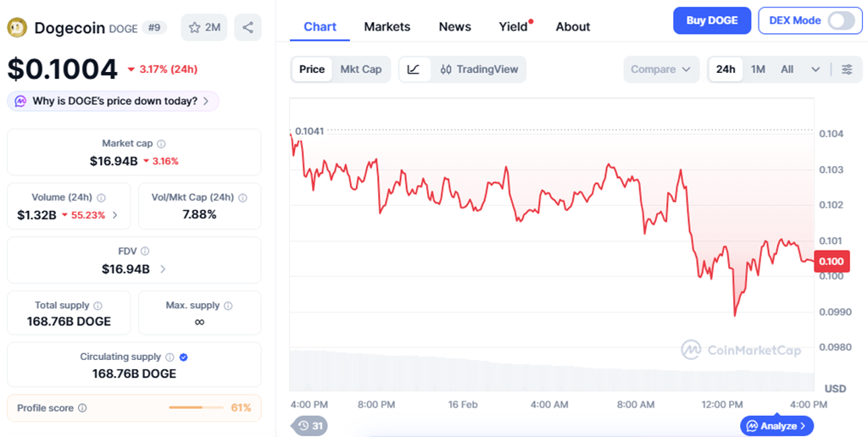Set chart range to 24h
Screen dimensions: 868x437
tap(726, 69)
